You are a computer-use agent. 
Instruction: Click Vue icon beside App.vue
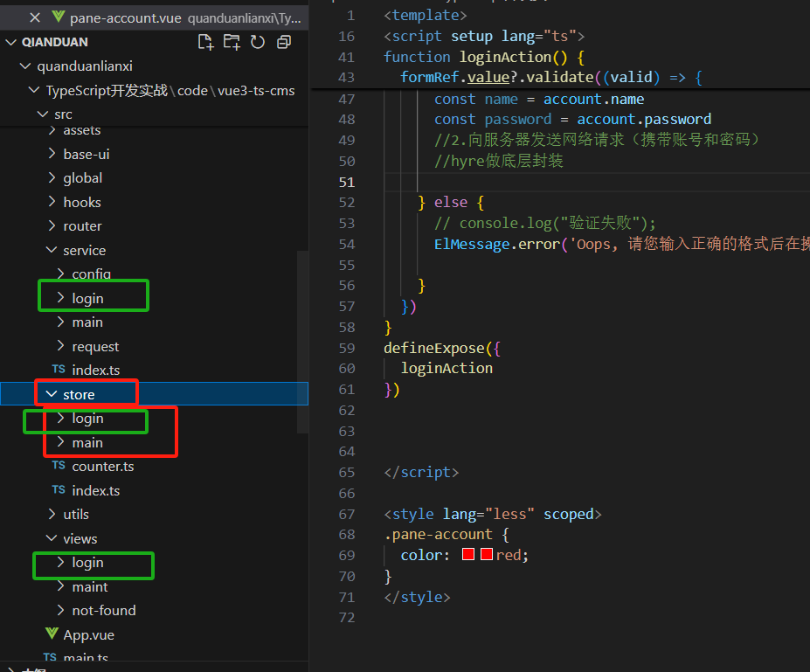click(x=52, y=634)
